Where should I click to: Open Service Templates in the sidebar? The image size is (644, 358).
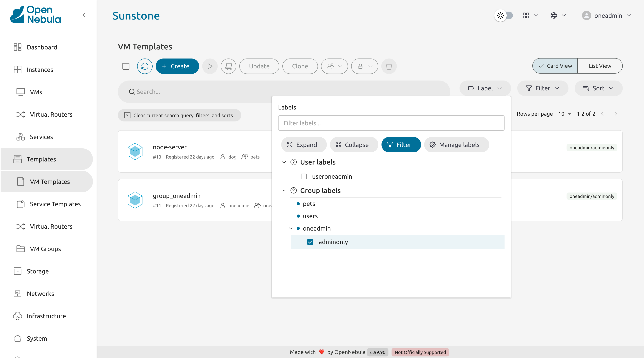[55, 204]
